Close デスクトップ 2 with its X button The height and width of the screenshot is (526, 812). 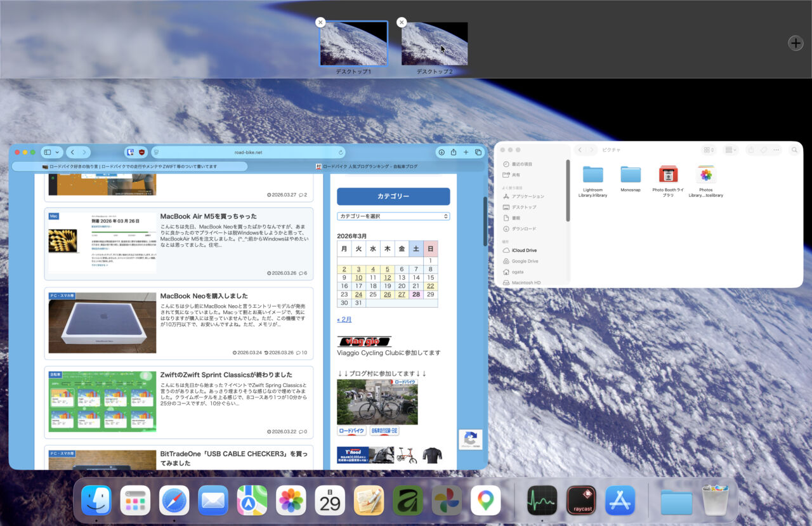[401, 22]
